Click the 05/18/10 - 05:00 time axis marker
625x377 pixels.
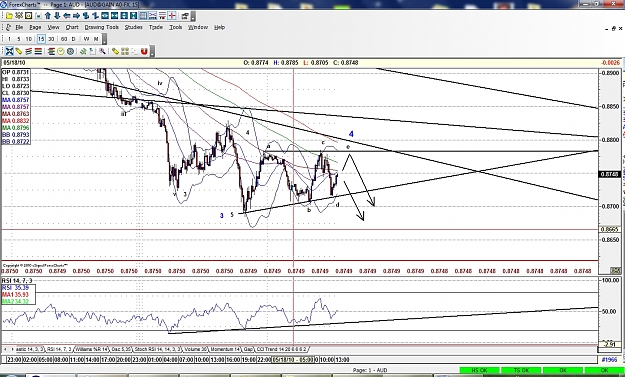pyautogui.click(x=293, y=360)
